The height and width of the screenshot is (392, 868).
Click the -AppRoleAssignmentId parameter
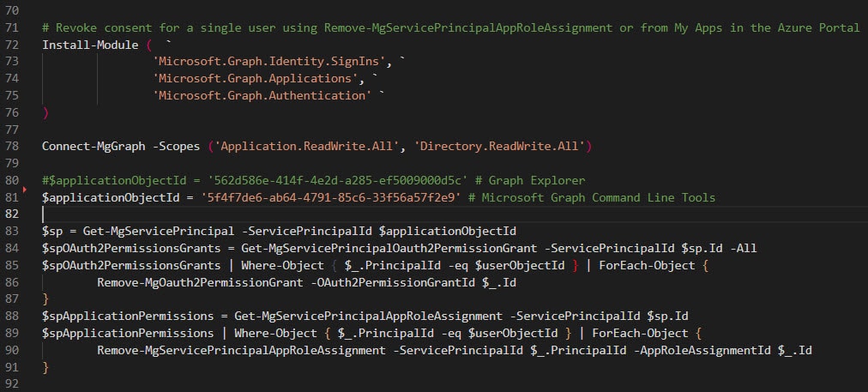(702, 350)
